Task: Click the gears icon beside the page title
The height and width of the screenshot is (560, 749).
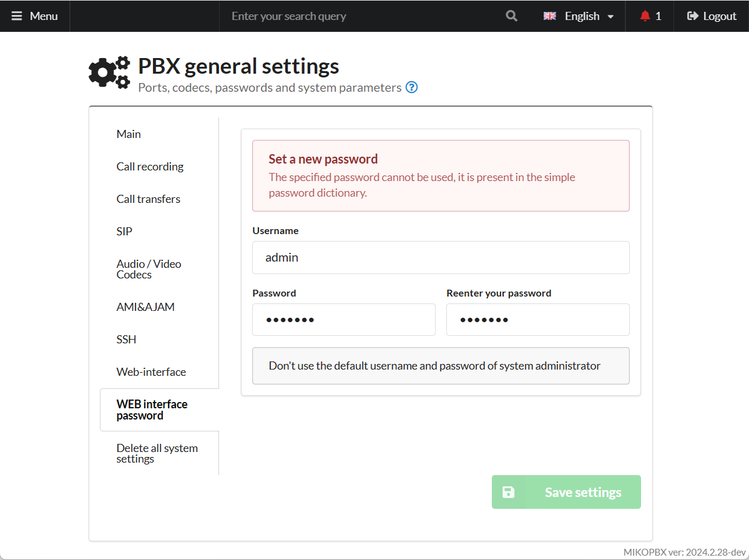Action: point(109,72)
